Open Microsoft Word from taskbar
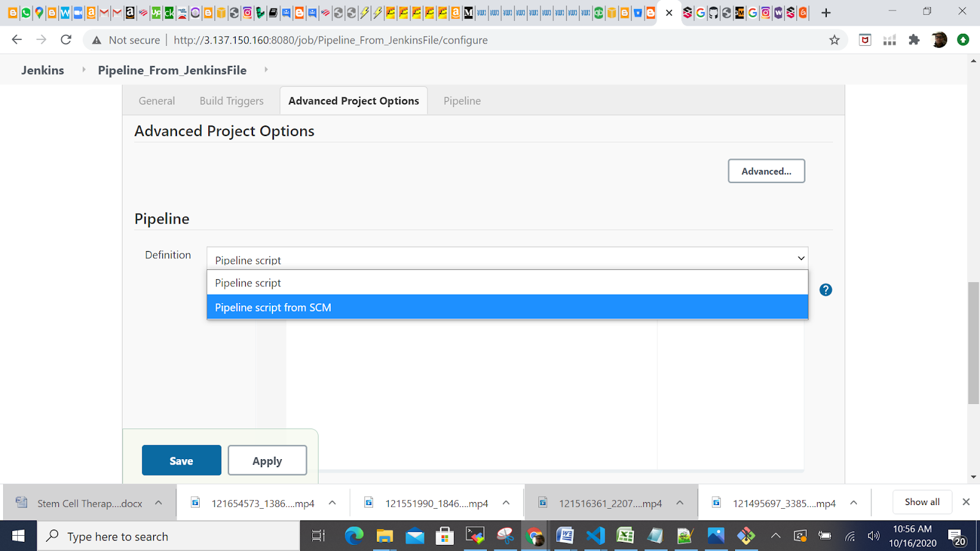Viewport: 980px width, 551px height. 565,536
